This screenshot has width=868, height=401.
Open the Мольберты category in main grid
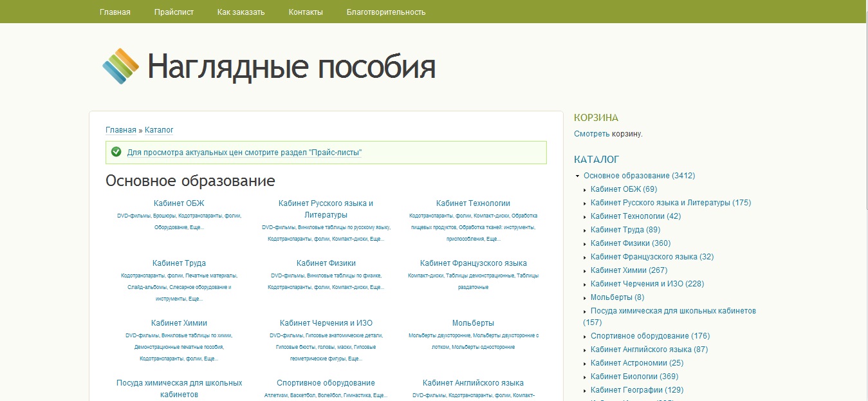(x=473, y=323)
